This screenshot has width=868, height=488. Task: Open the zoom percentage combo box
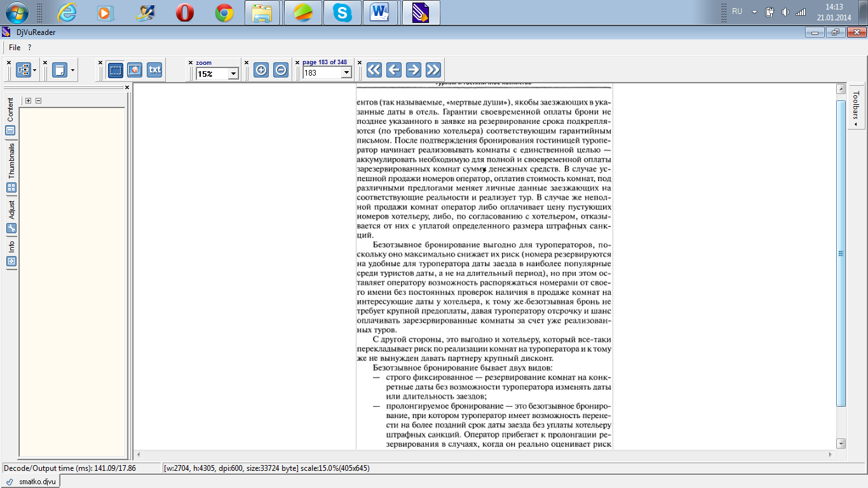pos(217,74)
